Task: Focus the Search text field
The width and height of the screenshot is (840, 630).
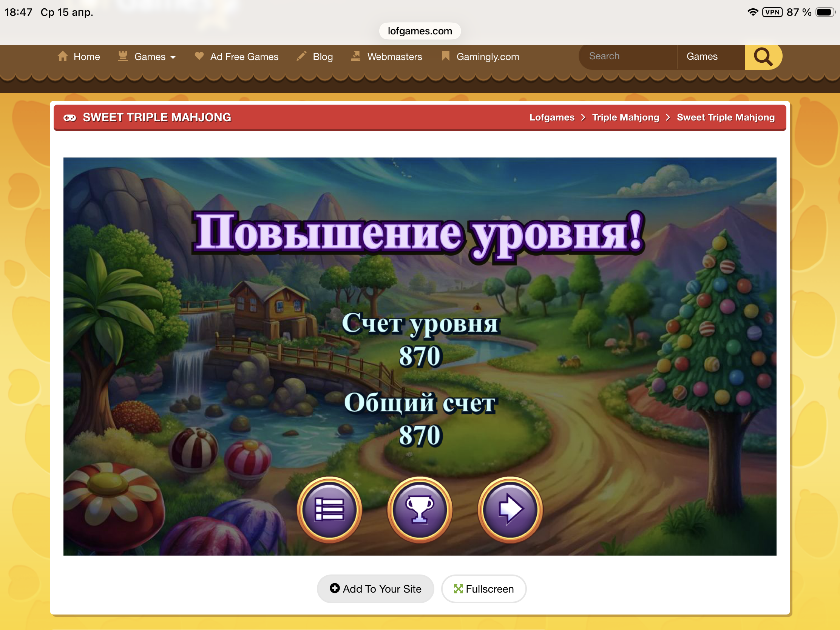Action: pos(627,56)
